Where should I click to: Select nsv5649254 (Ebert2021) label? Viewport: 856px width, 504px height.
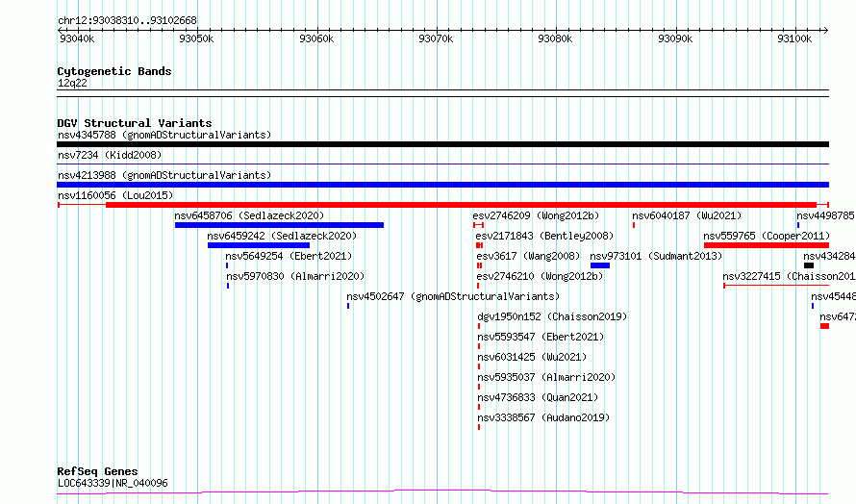(x=289, y=256)
